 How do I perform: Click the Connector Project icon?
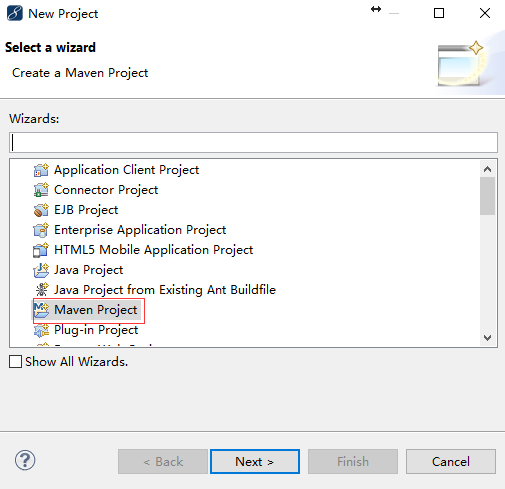click(x=41, y=190)
